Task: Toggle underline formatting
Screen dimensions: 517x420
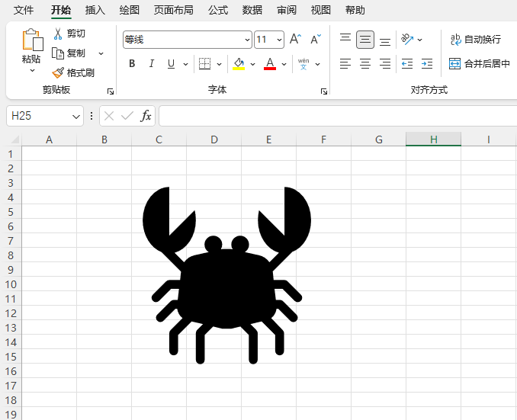Action: (171, 63)
